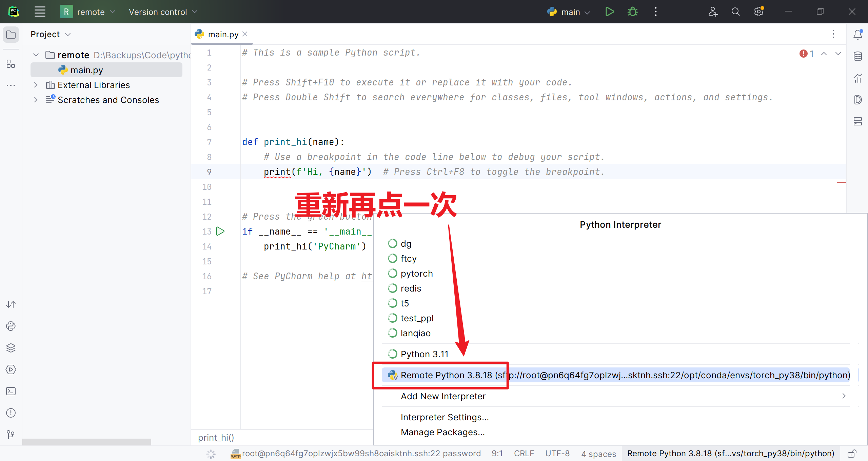Open the main hamburger menu
The image size is (868, 461).
click(x=40, y=12)
